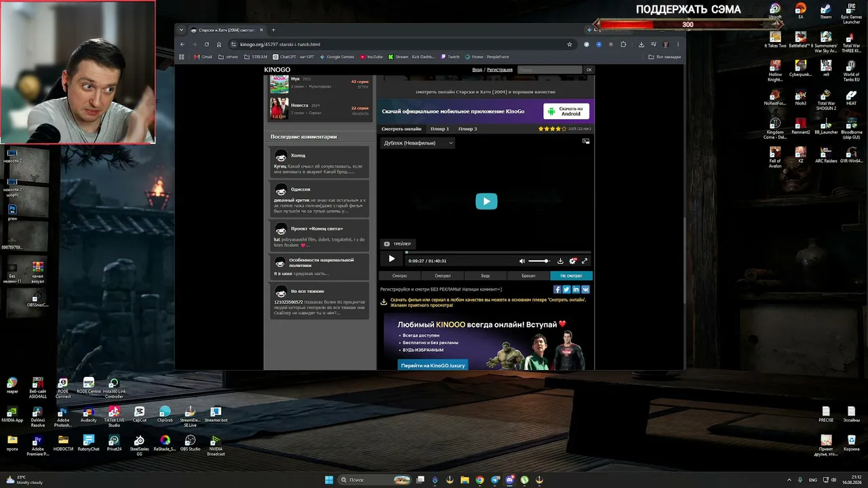Viewport: 868px width, 488px height.
Task: Launch the Cyberpunk desktop shortcut
Action: [801, 68]
